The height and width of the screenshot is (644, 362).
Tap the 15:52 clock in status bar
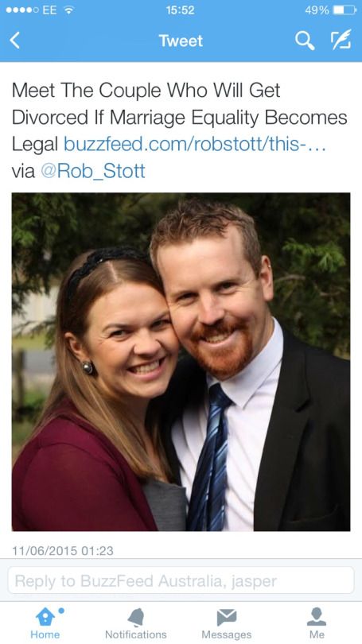coord(181,10)
